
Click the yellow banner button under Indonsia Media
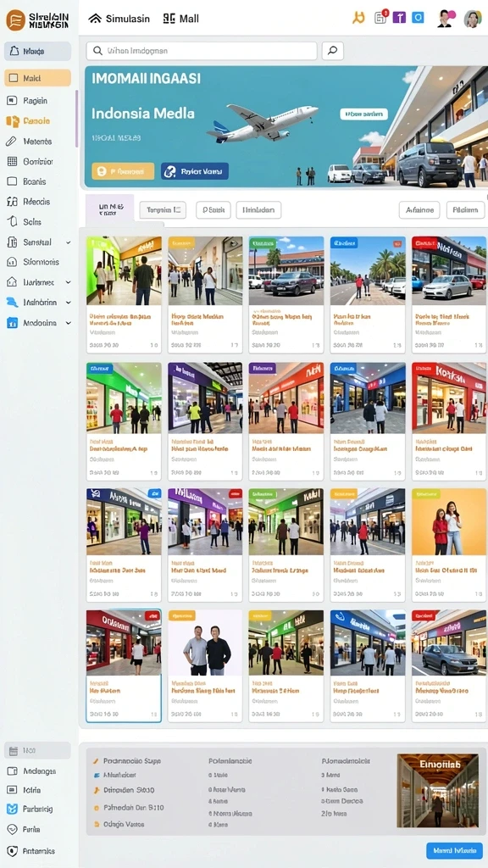coord(123,171)
